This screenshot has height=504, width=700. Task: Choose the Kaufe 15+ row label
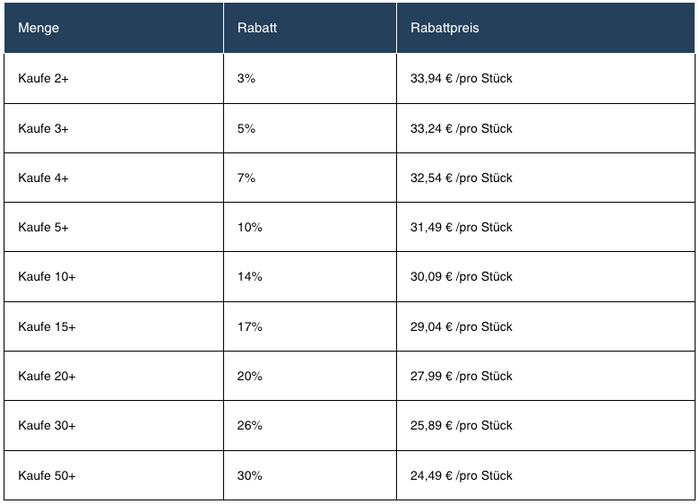tap(47, 327)
